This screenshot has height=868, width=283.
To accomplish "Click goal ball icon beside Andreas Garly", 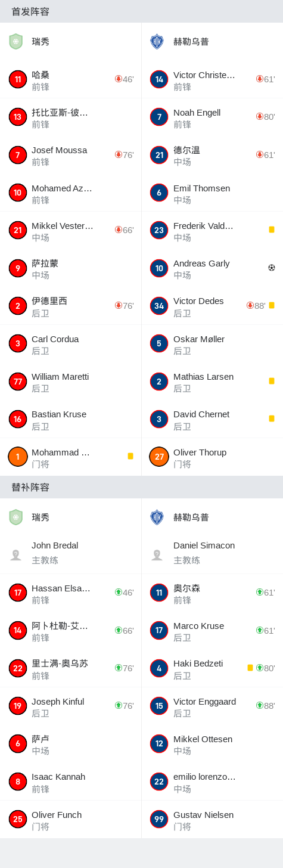I will [272, 268].
